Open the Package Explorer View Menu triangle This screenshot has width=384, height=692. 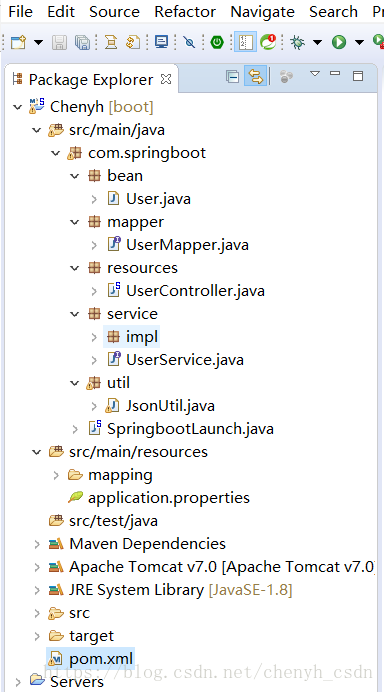click(314, 74)
